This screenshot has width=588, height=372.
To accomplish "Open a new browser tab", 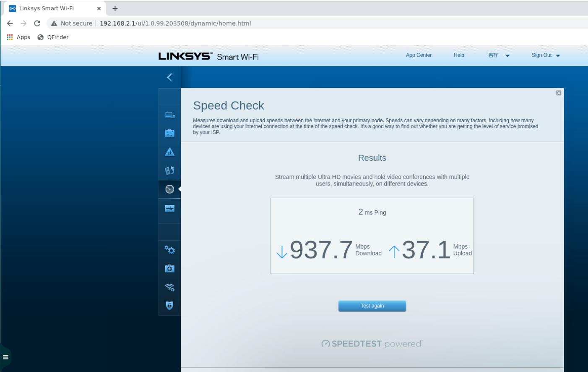I will pos(115,8).
